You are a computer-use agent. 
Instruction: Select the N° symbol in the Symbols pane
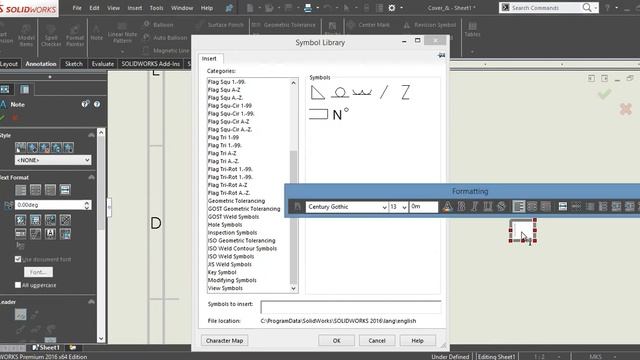click(340, 114)
